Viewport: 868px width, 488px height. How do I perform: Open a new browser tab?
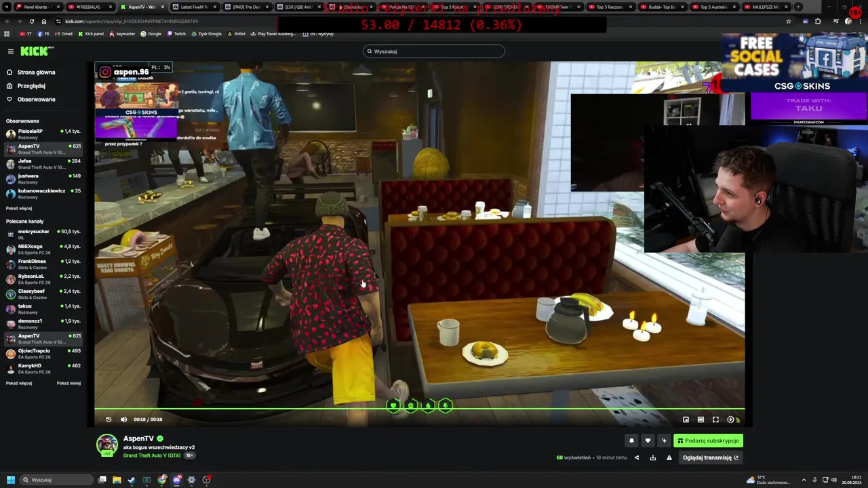point(798,7)
